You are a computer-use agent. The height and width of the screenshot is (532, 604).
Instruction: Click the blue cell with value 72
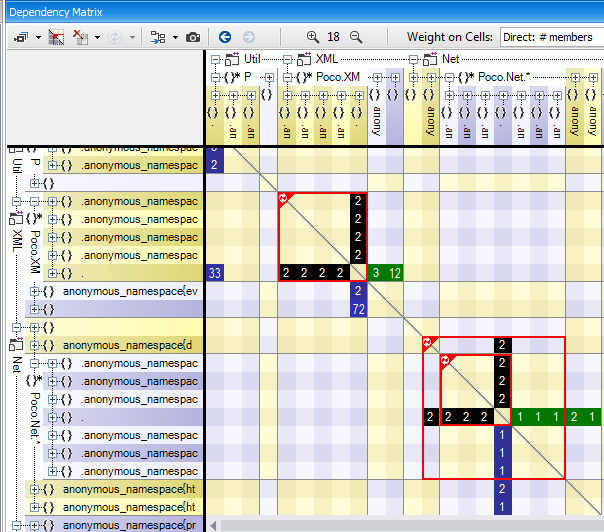pos(358,309)
